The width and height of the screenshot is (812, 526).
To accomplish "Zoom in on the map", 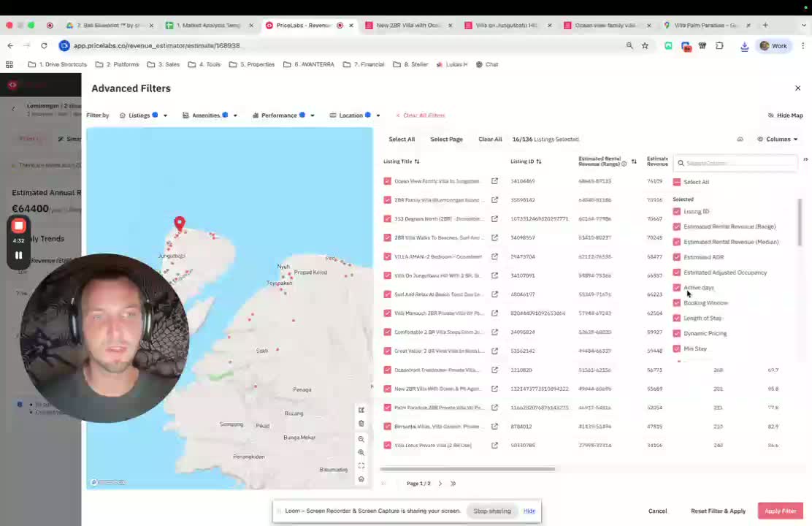I will click(x=361, y=452).
